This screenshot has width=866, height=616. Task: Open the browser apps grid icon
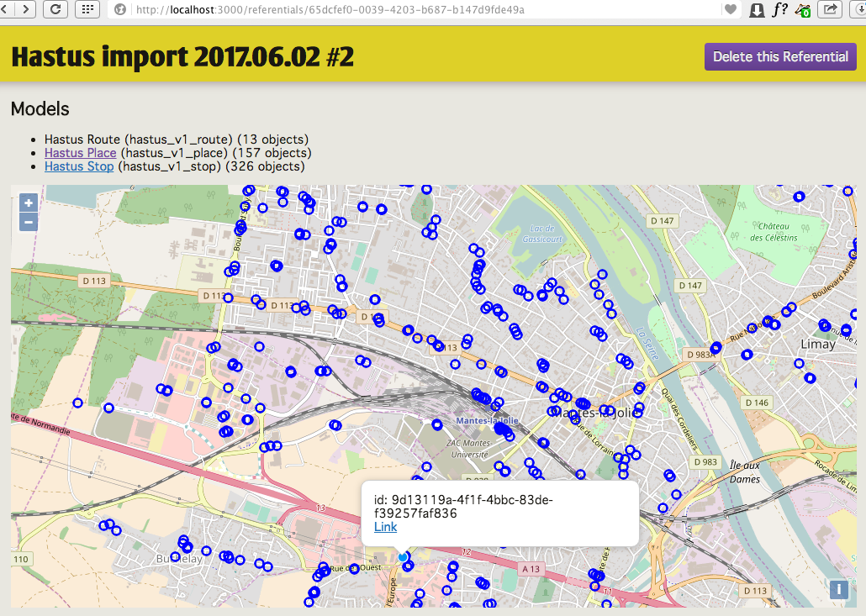[87, 9]
